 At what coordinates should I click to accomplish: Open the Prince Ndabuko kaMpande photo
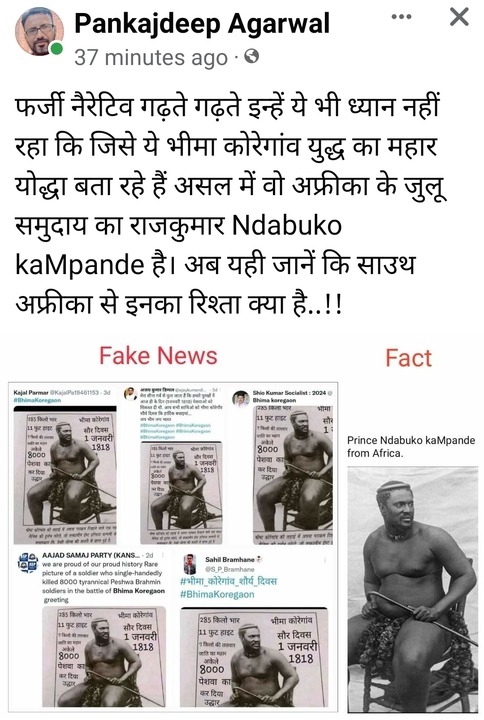(x=412, y=589)
